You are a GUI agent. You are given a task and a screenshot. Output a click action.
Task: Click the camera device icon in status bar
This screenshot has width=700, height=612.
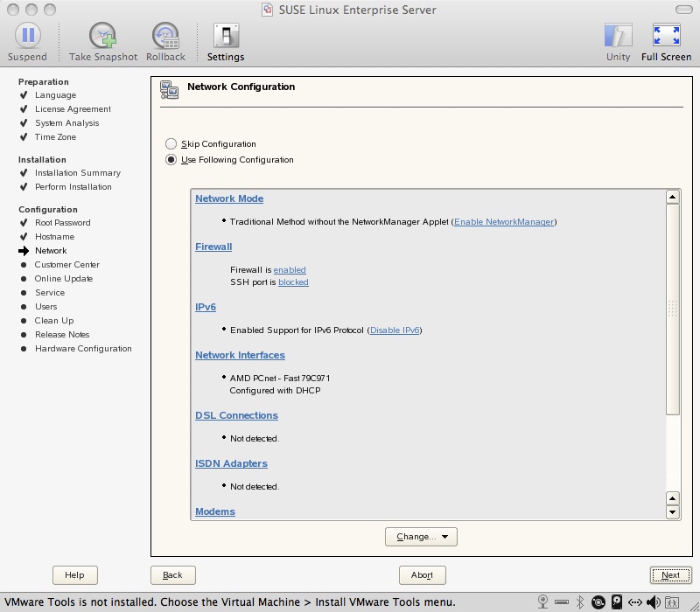tap(542, 602)
